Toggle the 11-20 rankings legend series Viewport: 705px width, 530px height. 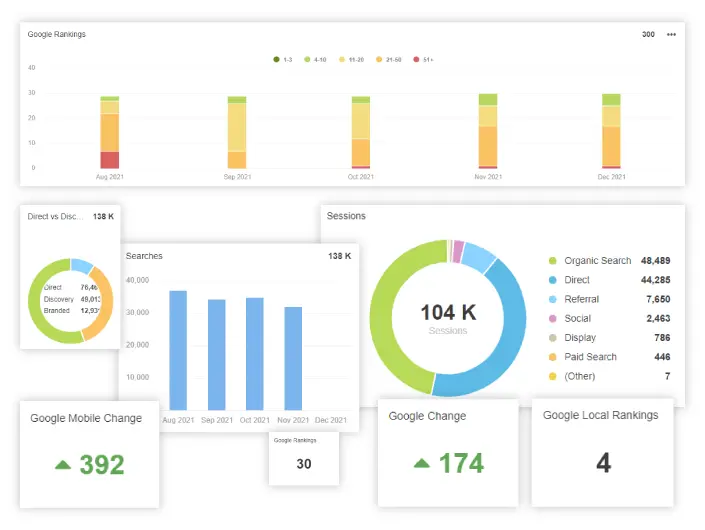(x=350, y=60)
